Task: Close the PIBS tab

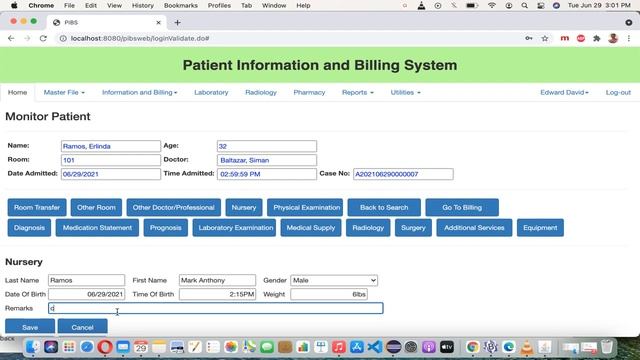Action: [x=158, y=22]
